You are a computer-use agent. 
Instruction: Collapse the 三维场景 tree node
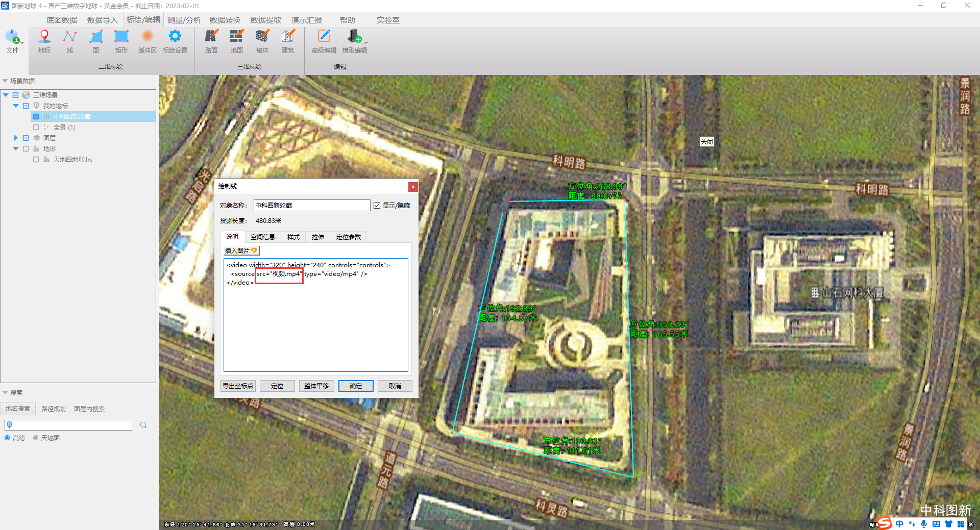[6, 95]
